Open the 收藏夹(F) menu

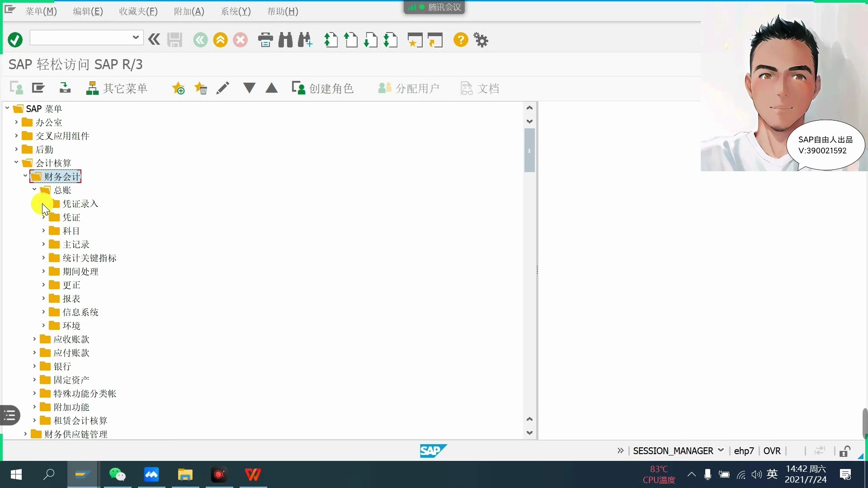point(138,11)
